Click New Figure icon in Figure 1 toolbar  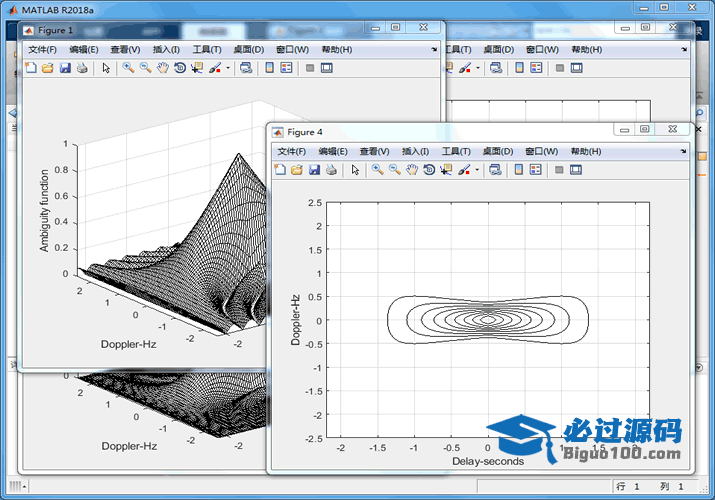[x=31, y=68]
